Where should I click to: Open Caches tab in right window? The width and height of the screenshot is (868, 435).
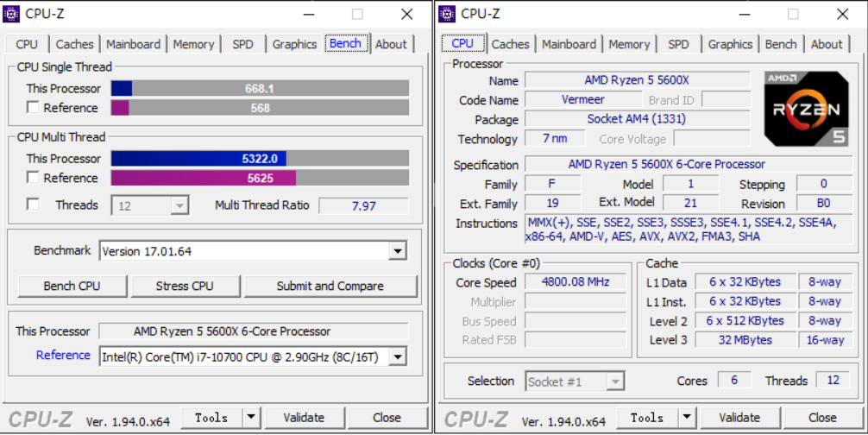click(510, 44)
